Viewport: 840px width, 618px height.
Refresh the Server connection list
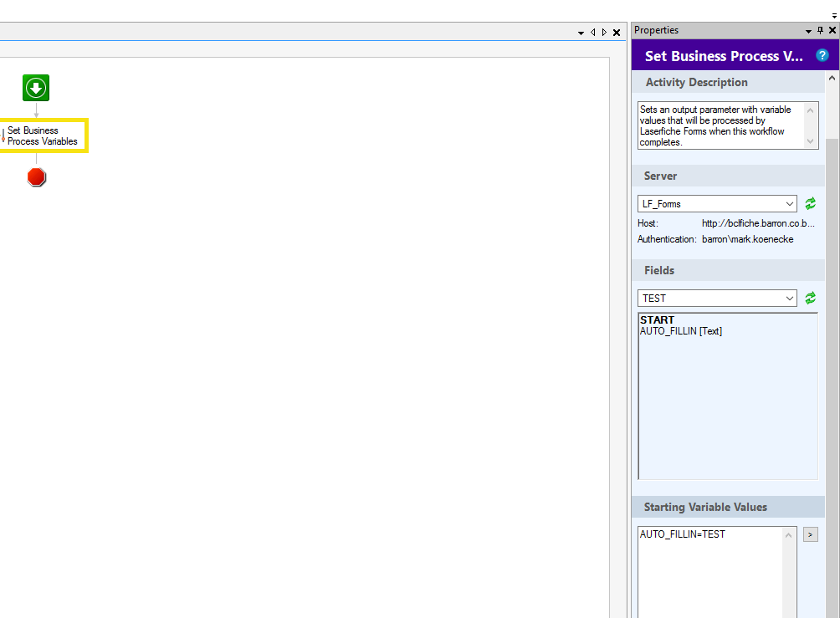click(811, 203)
